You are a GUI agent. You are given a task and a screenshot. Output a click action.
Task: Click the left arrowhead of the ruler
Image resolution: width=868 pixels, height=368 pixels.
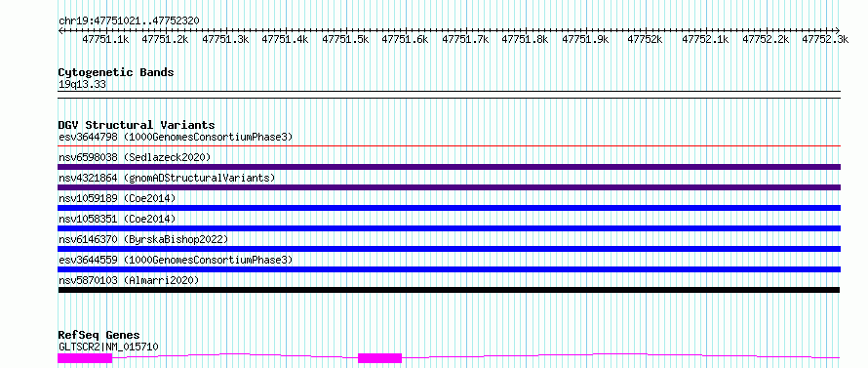point(60,30)
